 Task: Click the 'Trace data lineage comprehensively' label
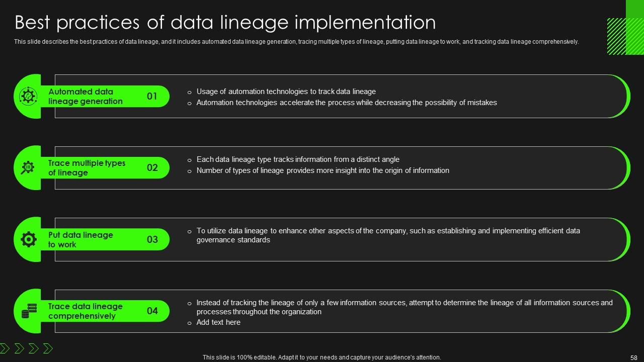coord(85,311)
